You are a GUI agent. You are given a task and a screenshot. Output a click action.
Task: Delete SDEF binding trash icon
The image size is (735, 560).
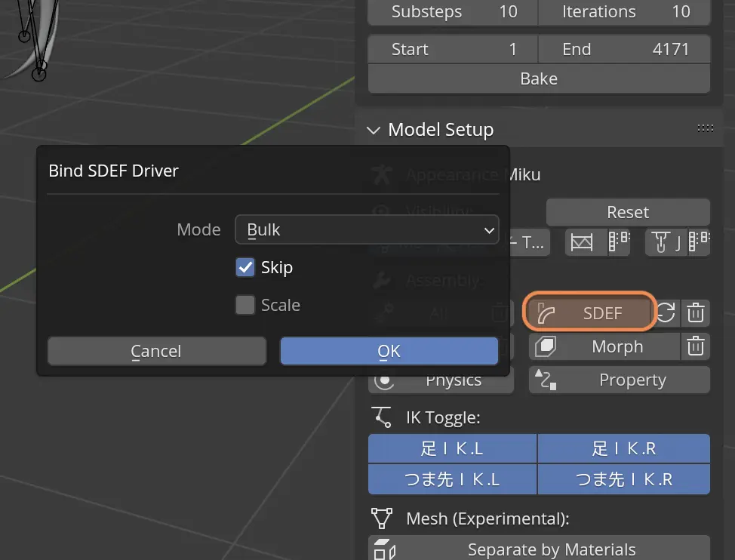[x=696, y=312]
